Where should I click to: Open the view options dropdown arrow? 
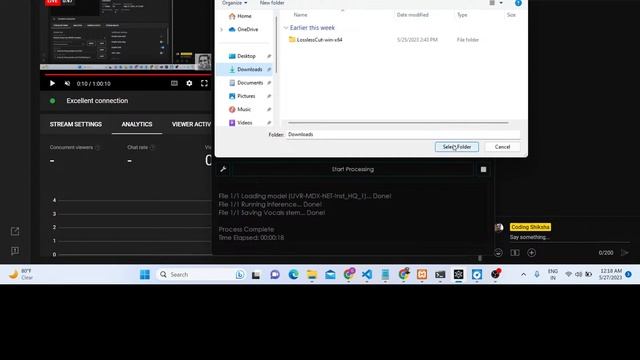coord(501,3)
